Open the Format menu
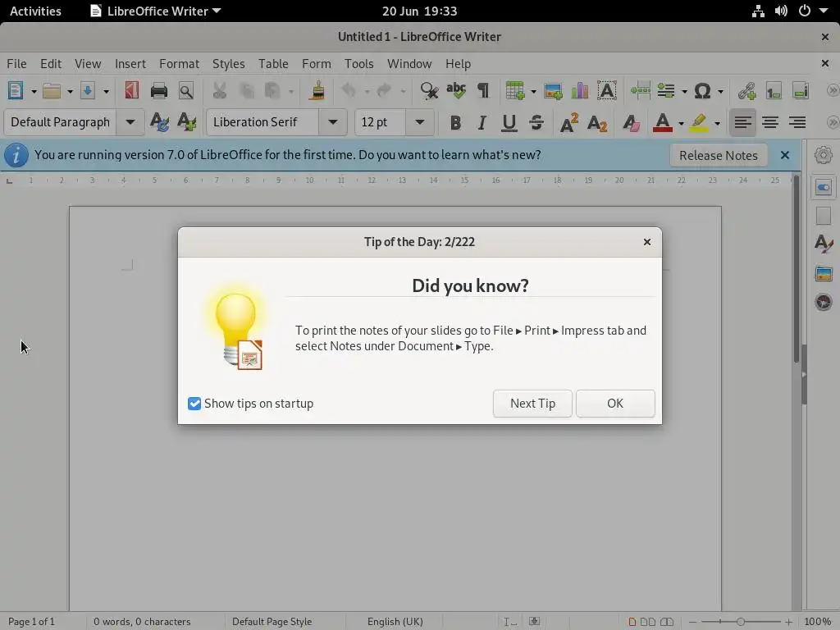 coord(179,64)
